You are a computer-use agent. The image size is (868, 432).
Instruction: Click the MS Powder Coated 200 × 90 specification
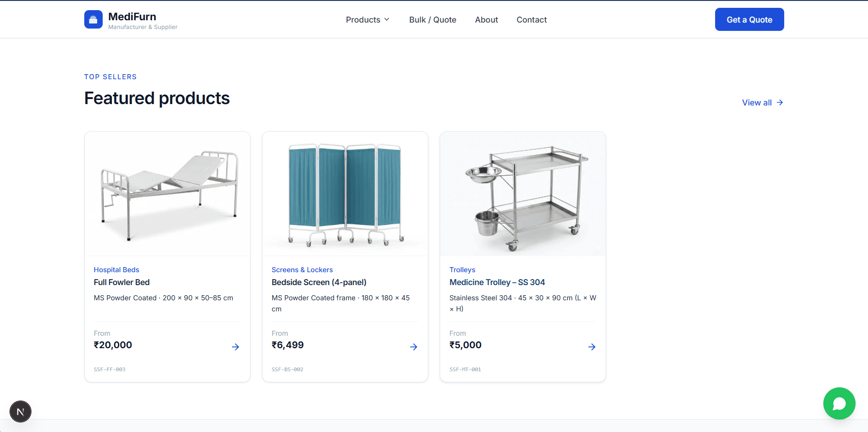point(163,298)
